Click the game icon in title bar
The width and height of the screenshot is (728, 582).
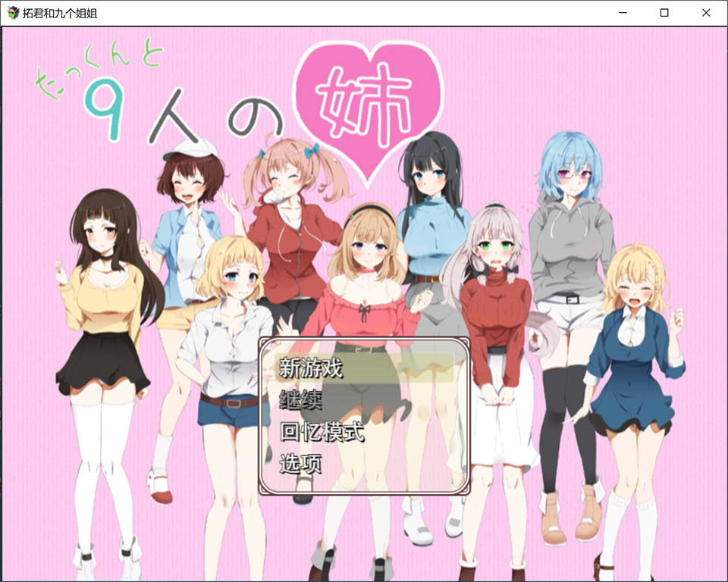[x=13, y=13]
